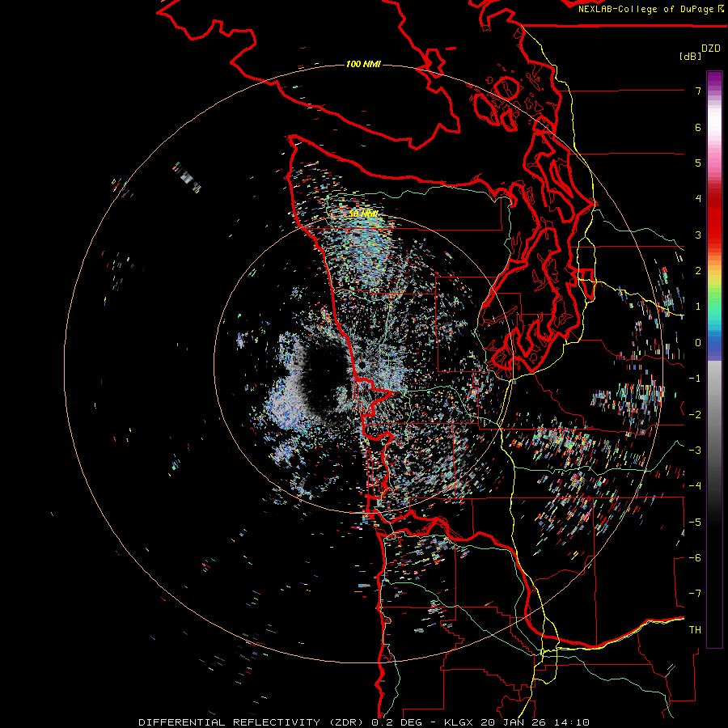This screenshot has width=728, height=728.
Task: Click the radar site center dot
Action: (362, 365)
